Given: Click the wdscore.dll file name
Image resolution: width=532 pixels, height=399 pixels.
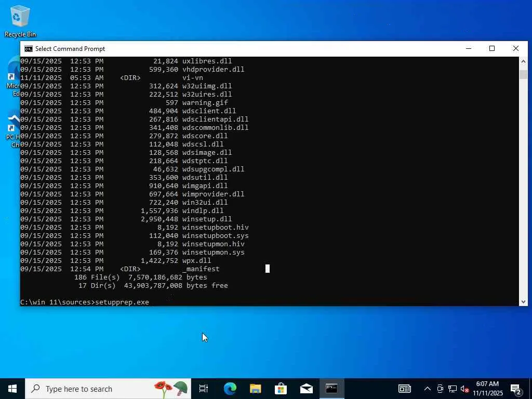Looking at the screenshot, I should click(205, 136).
